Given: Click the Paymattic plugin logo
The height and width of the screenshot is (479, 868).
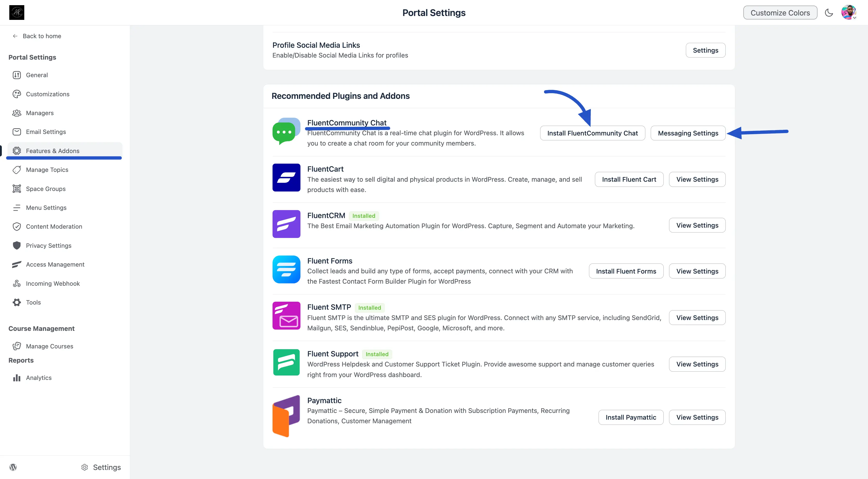Looking at the screenshot, I should click(x=286, y=416).
